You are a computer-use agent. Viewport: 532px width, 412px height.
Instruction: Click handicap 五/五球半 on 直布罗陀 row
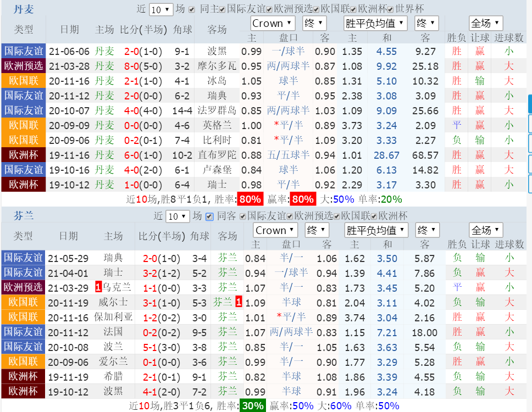pos(288,155)
